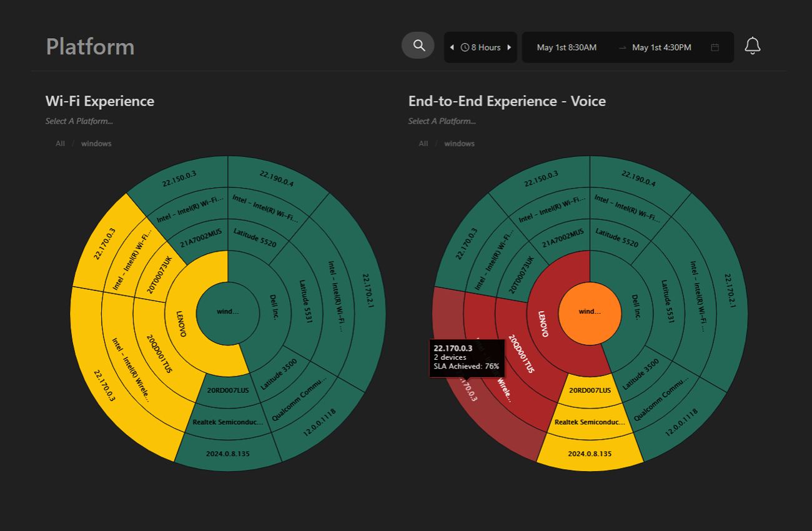The image size is (812, 531).
Task: Open the calendar date picker icon
Action: tap(715, 47)
